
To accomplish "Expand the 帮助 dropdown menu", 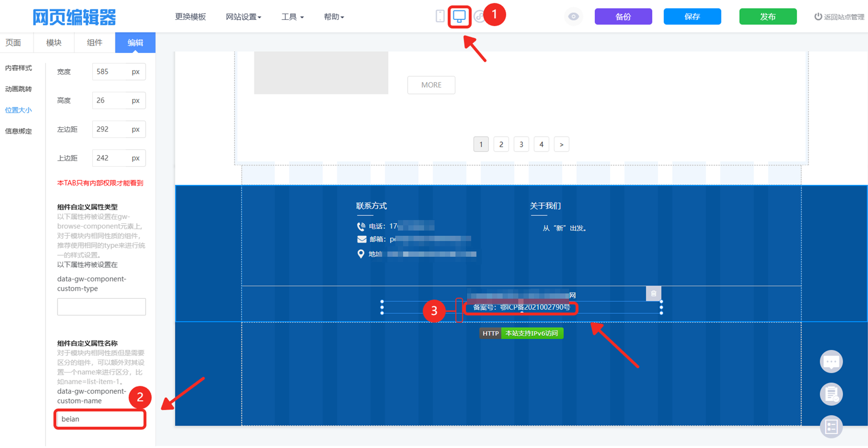I will point(333,17).
